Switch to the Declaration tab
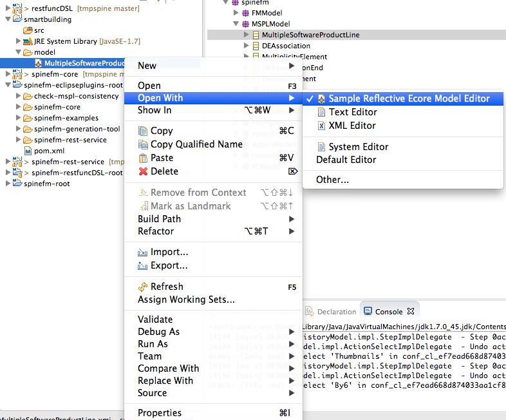 [332, 312]
